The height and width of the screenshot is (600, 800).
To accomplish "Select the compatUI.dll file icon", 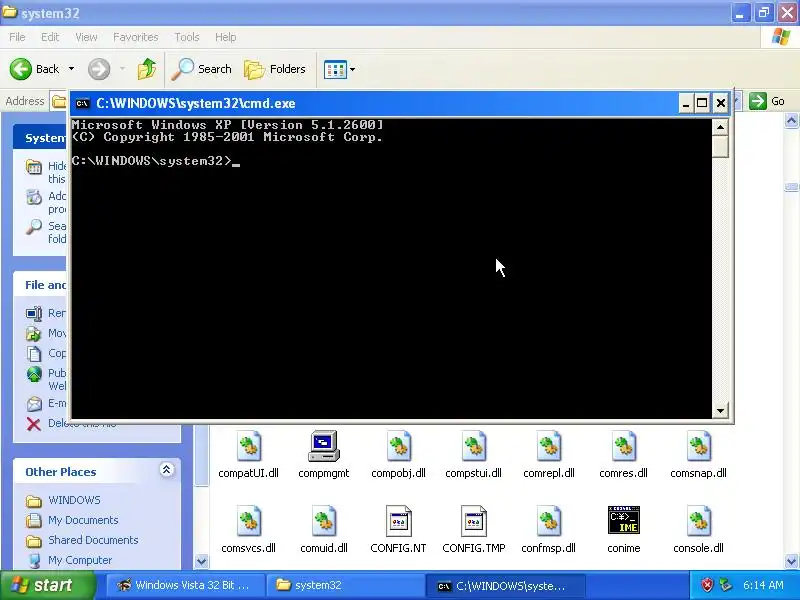I will point(248,446).
